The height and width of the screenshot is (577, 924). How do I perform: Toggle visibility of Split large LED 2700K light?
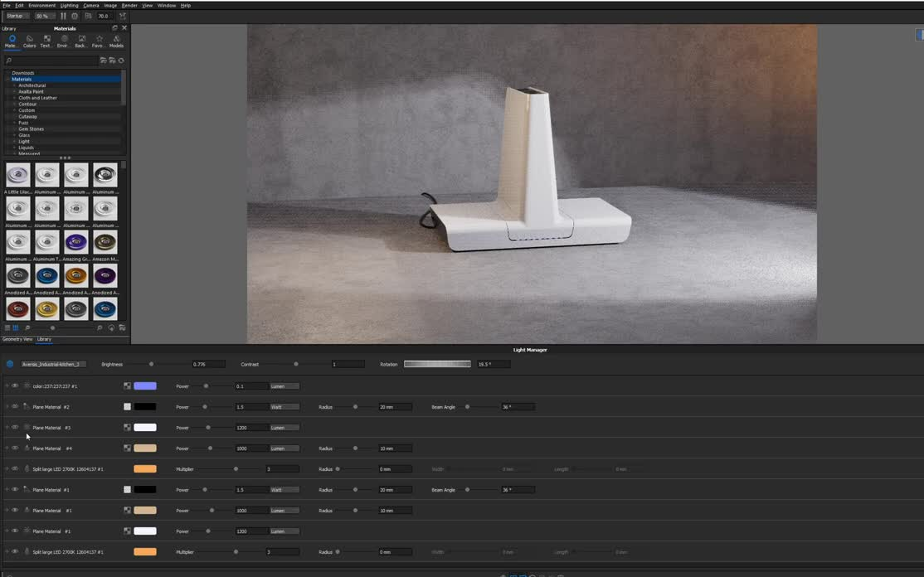[x=14, y=468]
